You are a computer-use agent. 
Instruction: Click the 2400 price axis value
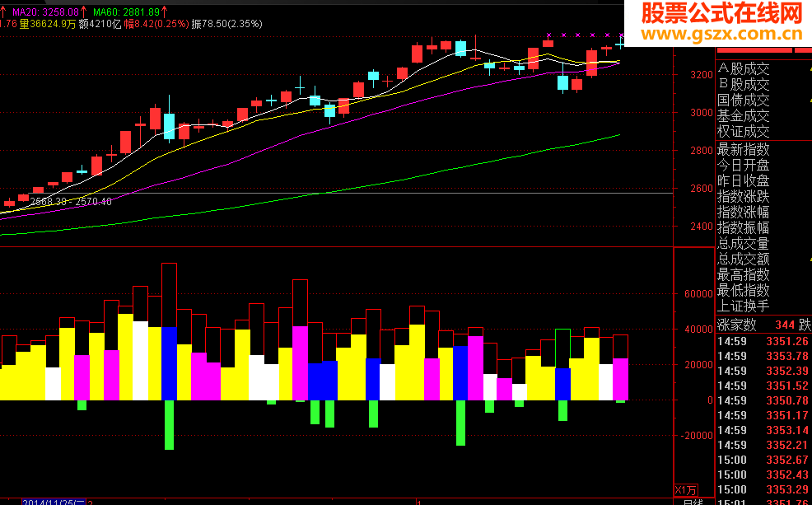click(702, 227)
